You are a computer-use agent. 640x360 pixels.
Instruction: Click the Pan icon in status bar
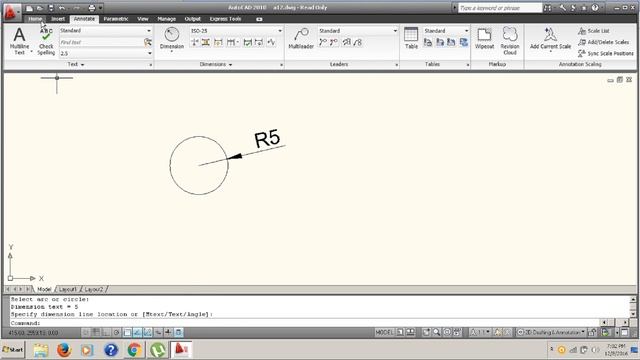[x=426, y=332]
